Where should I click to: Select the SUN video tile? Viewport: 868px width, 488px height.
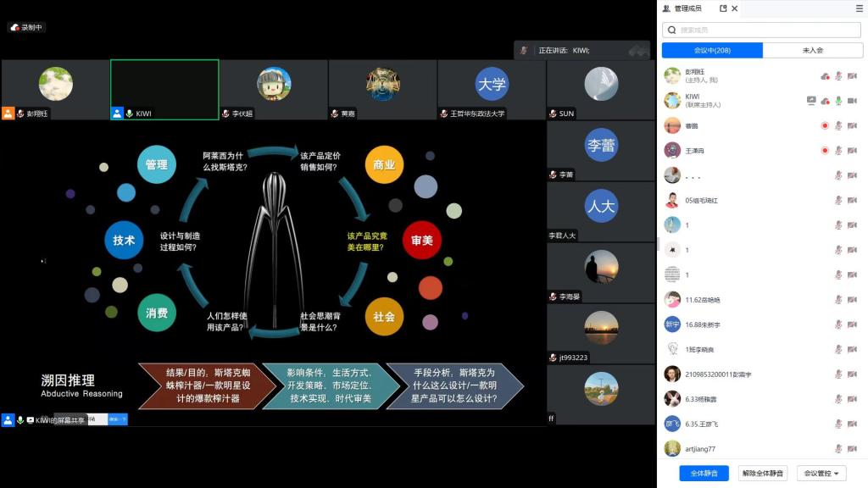tap(601, 90)
